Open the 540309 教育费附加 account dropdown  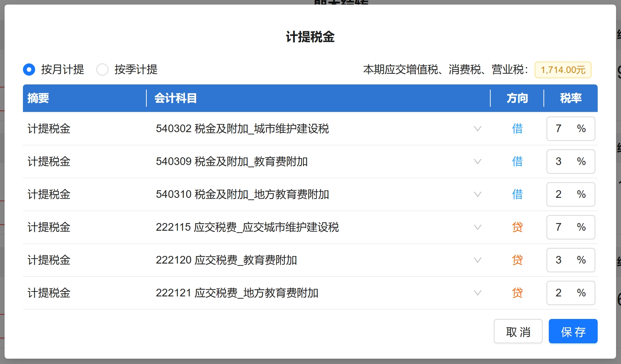point(477,162)
